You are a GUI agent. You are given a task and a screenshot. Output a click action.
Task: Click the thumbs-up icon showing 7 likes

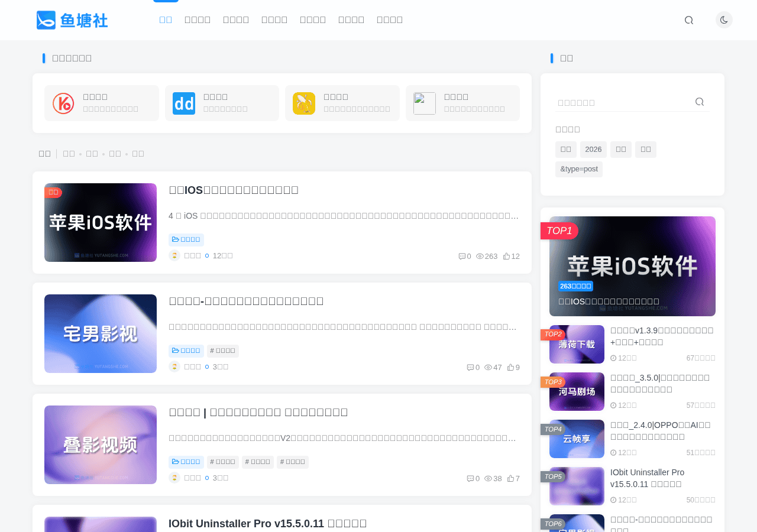(510, 478)
